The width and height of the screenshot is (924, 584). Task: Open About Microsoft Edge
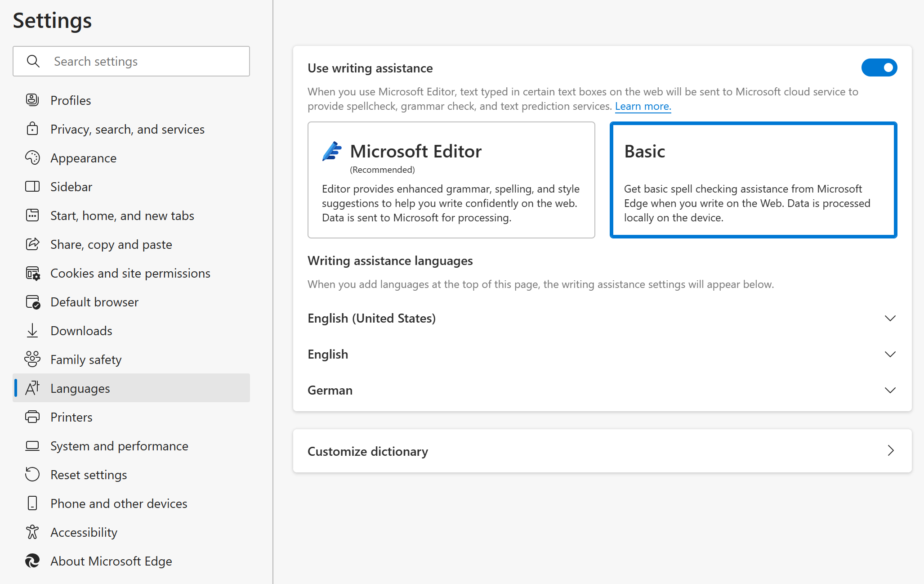(131, 561)
